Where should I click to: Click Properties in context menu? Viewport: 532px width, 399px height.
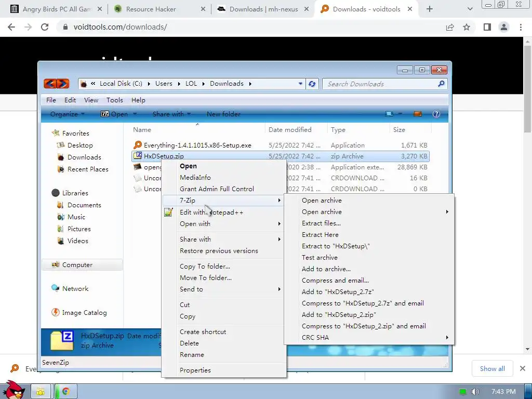click(x=195, y=370)
